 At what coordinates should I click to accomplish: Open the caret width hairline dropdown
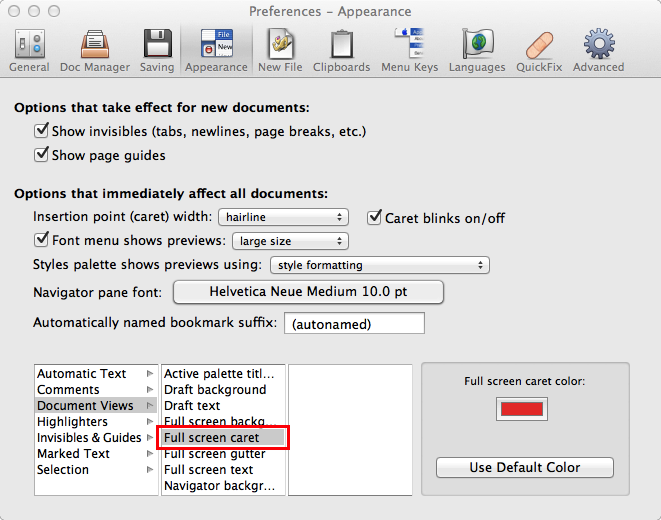(x=283, y=217)
